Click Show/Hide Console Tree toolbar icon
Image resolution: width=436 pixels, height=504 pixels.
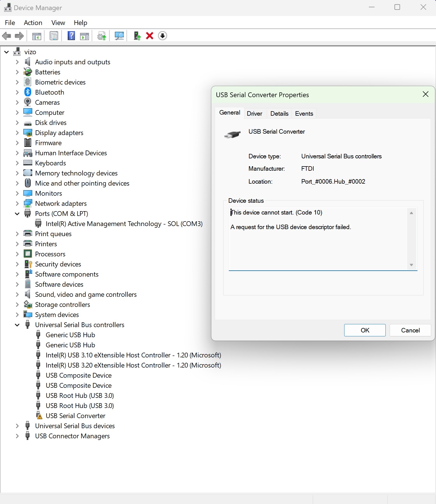click(36, 36)
